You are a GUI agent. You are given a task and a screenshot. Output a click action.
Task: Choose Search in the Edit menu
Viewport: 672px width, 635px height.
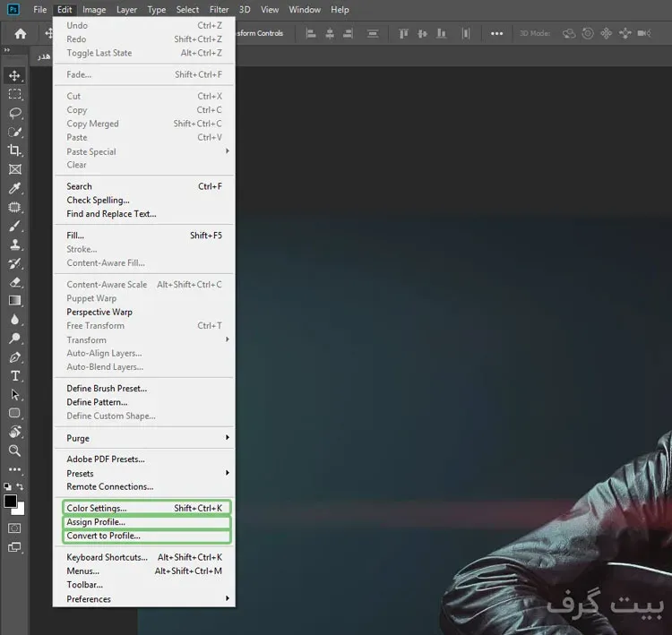click(144, 186)
